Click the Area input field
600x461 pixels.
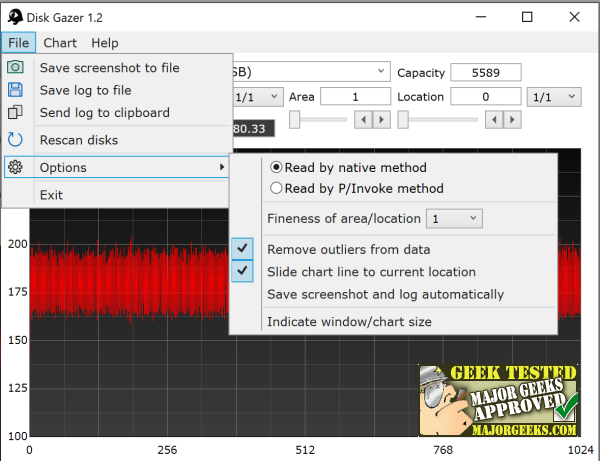pyautogui.click(x=355, y=96)
